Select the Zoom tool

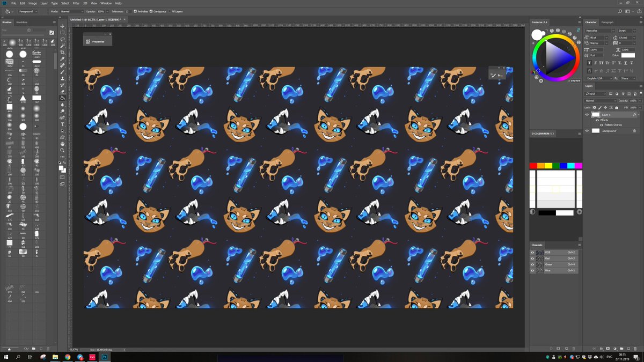62,151
